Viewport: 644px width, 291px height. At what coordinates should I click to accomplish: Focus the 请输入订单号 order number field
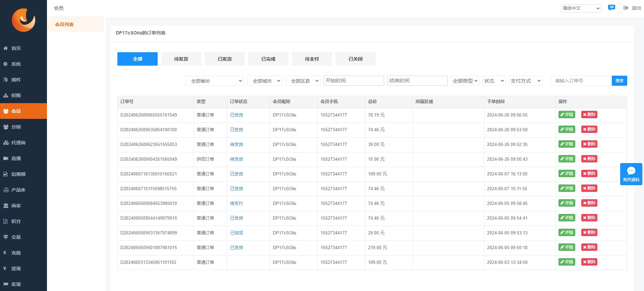pyautogui.click(x=581, y=81)
